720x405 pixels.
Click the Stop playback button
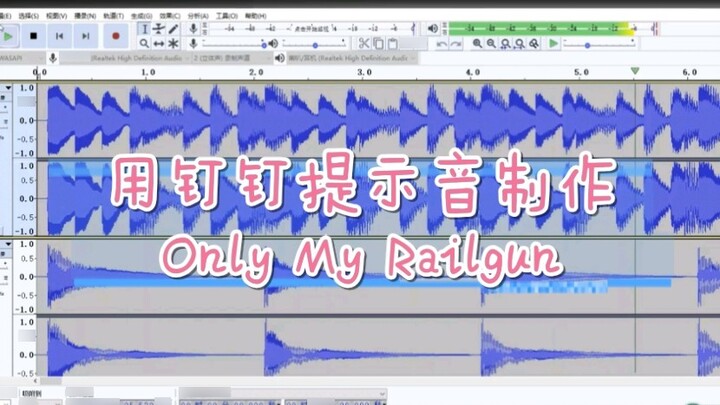[33, 36]
